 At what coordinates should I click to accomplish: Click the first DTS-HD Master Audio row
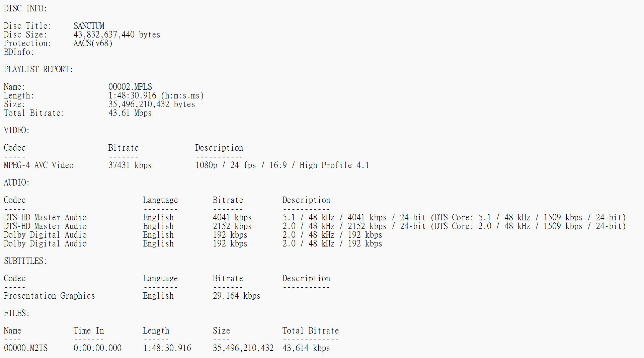point(315,217)
